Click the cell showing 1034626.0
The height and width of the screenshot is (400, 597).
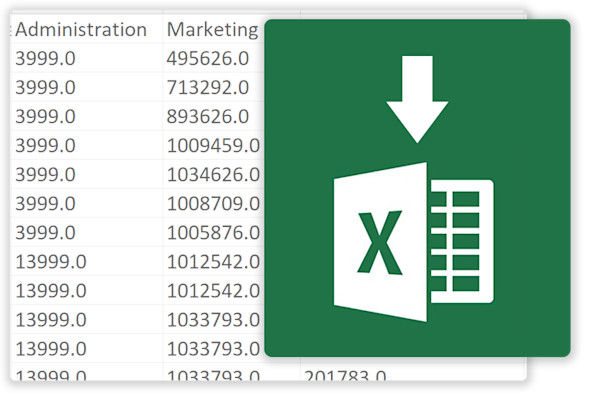click(x=213, y=175)
